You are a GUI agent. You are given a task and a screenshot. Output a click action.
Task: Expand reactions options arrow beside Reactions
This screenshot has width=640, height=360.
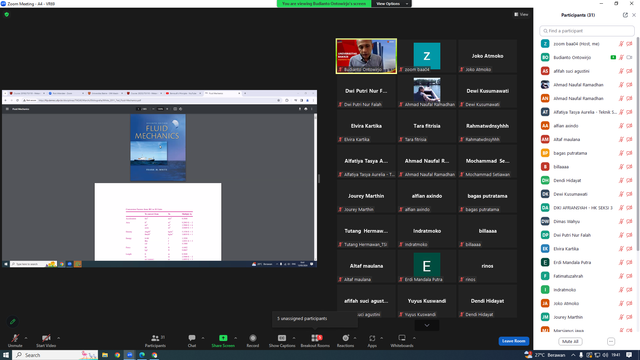355,338
